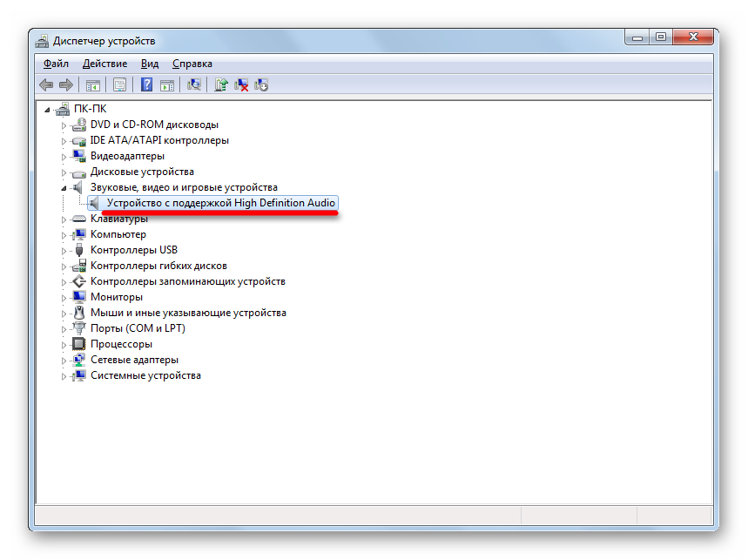748x560 pixels.
Task: Click the blue Help question mark icon
Action: [146, 84]
